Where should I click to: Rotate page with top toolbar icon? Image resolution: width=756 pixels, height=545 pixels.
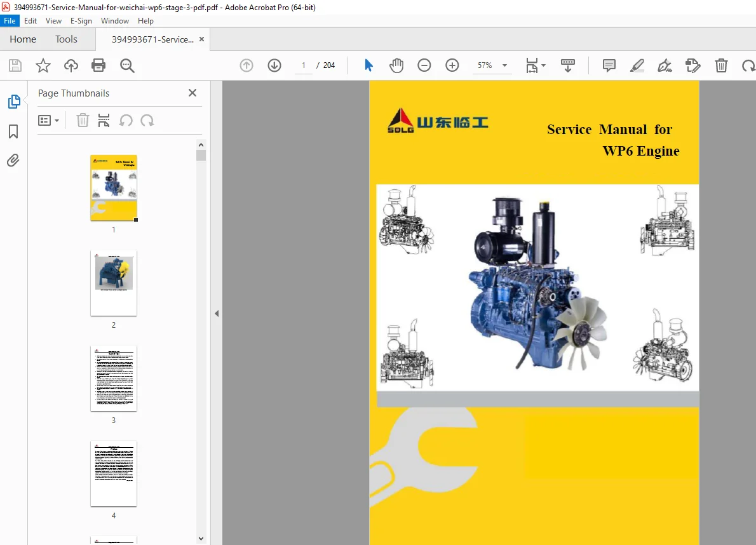[749, 65]
